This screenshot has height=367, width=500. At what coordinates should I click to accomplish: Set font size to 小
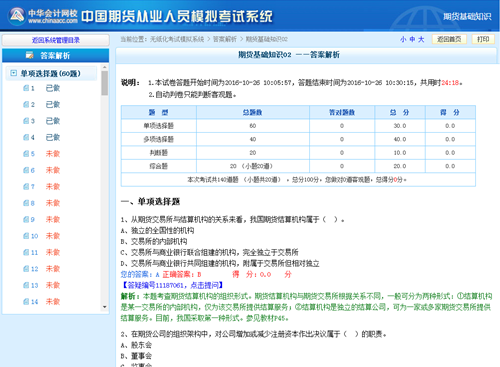(x=403, y=39)
